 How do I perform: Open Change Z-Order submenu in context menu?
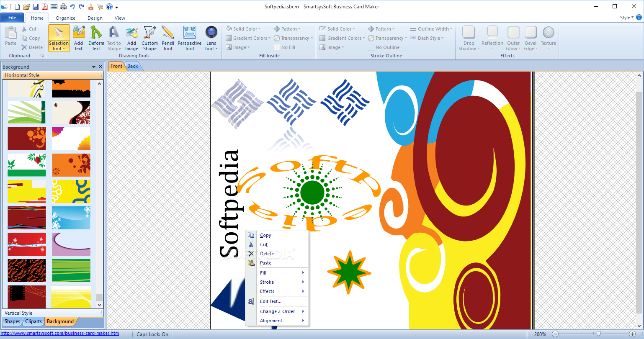pyautogui.click(x=277, y=311)
